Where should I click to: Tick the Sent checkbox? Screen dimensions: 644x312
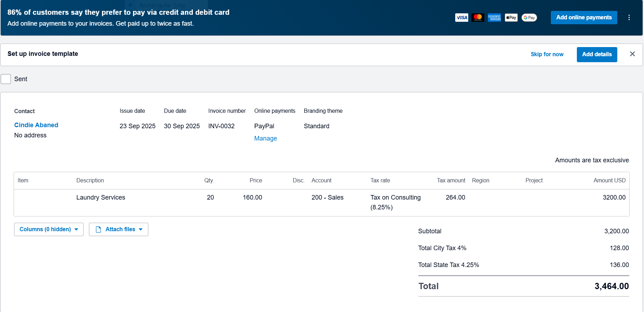[x=6, y=79]
